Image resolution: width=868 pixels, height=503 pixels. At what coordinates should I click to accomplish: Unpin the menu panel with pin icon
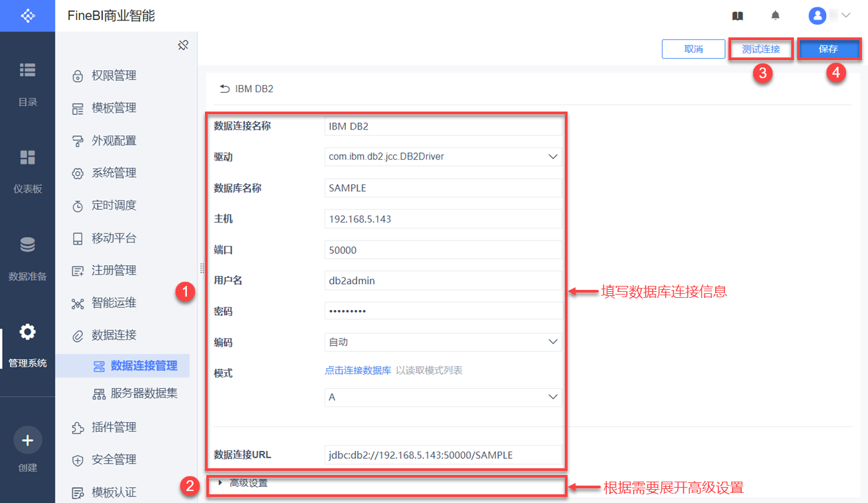[x=183, y=45]
